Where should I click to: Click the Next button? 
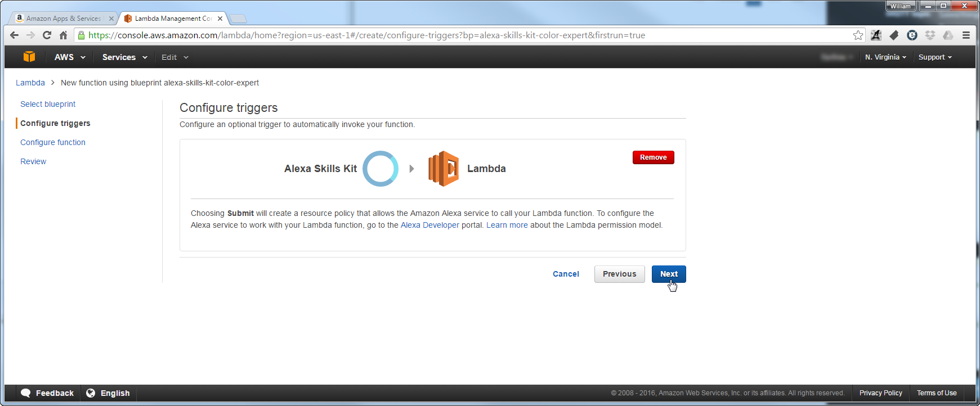[x=669, y=274]
